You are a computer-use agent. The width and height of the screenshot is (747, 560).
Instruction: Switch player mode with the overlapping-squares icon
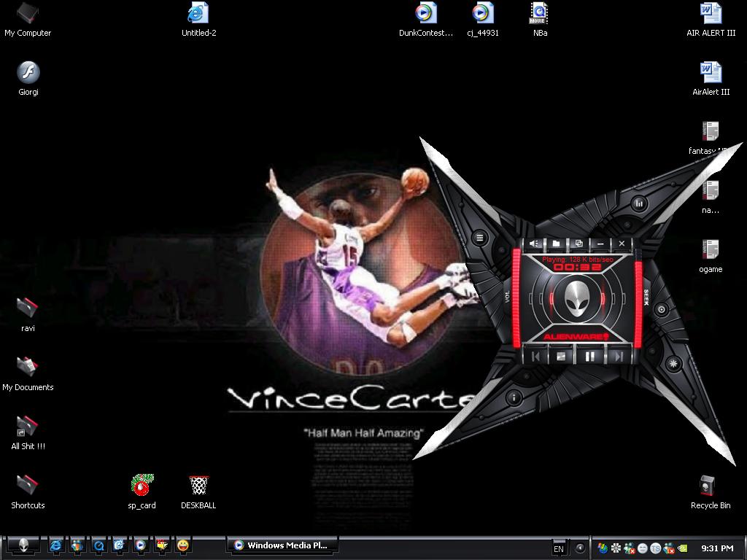578,244
